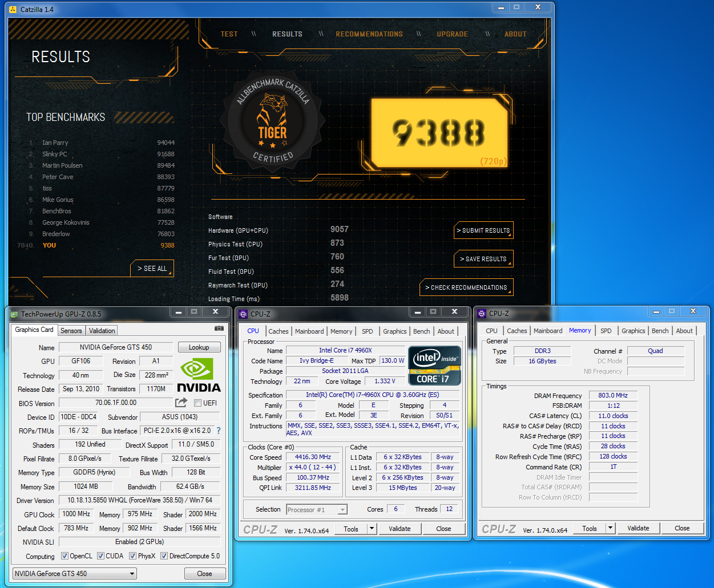Open RECOMMENDATIONS menu in Catzilla
The image size is (714, 588).
tap(369, 34)
